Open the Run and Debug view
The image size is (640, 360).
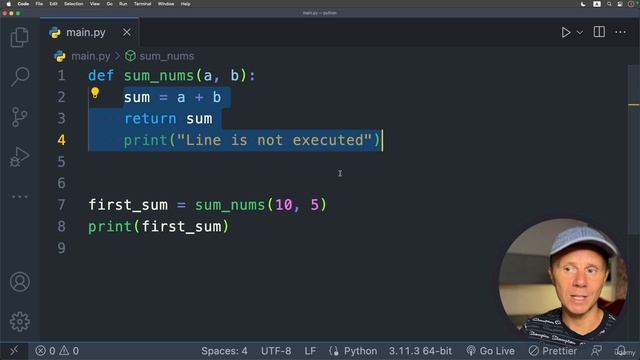point(20,157)
